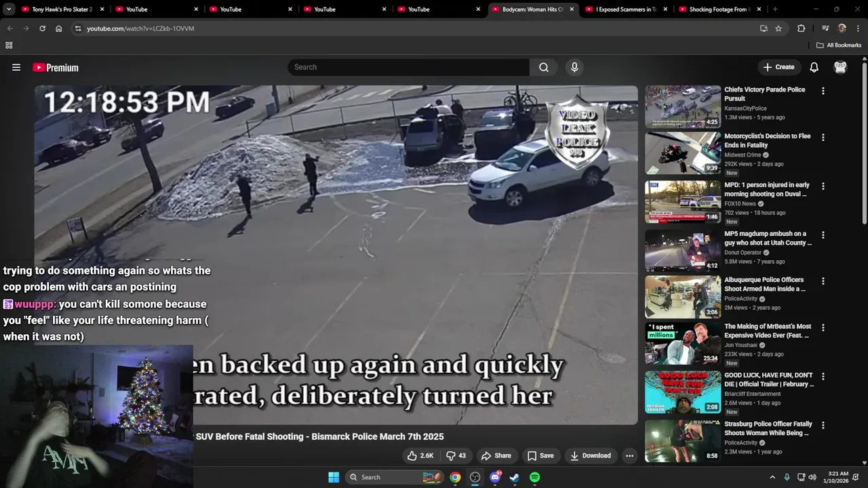Open the apps grid in bookmarks bar
This screenshot has height=488, width=868.
tap(9, 45)
